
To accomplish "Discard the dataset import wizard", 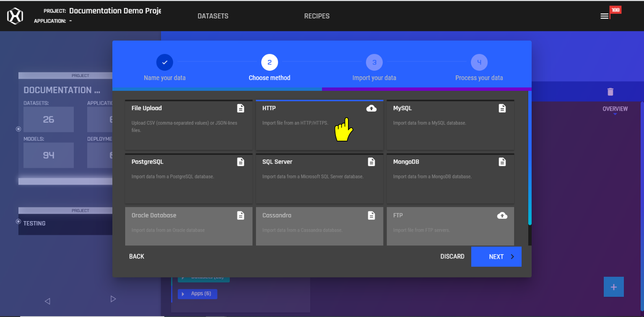I will (x=452, y=256).
